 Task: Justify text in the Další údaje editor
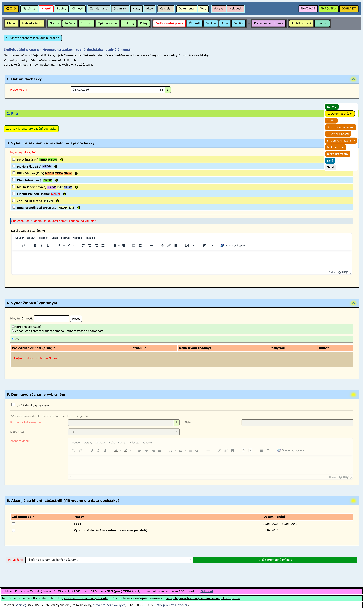[x=103, y=246]
